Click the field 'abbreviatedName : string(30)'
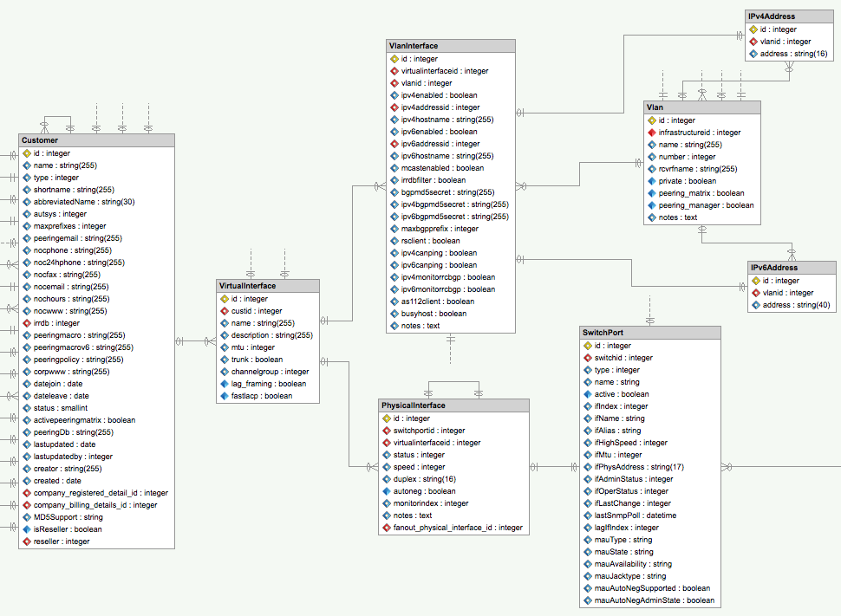The width and height of the screenshot is (841, 616). [84, 202]
